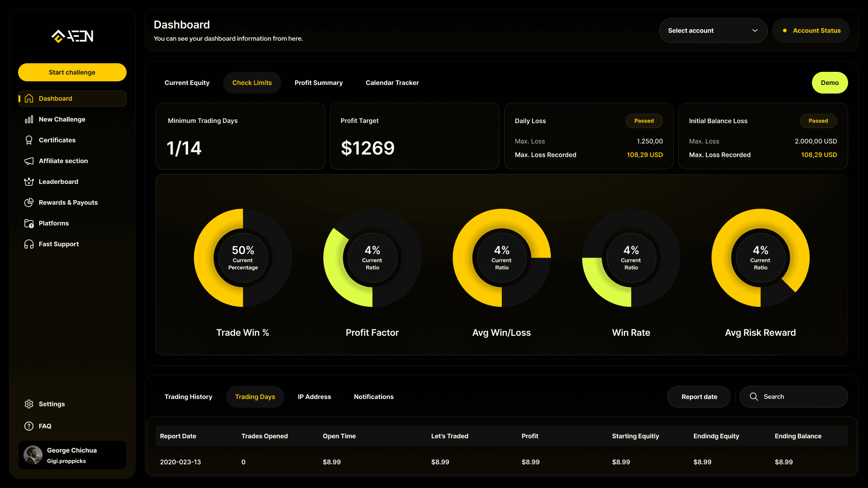The width and height of the screenshot is (868, 488).
Task: Click the Affiliate section megaphone icon
Action: coord(29,161)
